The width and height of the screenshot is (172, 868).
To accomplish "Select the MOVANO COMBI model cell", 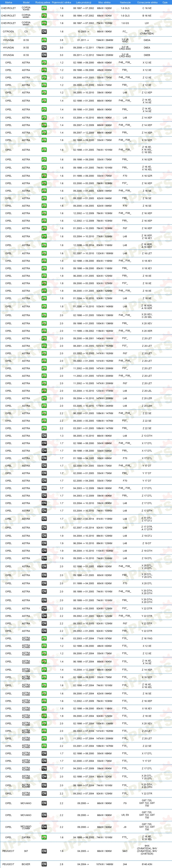I will click(x=26, y=827).
